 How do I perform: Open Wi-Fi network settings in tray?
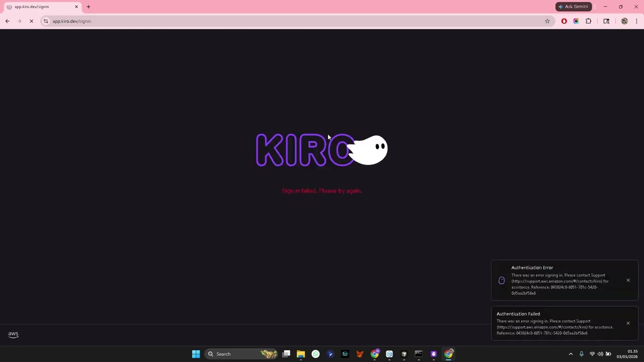click(x=592, y=354)
